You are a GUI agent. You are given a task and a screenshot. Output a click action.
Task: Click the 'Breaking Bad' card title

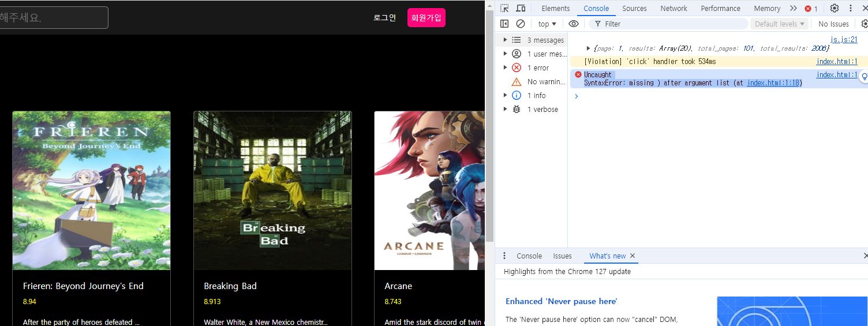[230, 286]
